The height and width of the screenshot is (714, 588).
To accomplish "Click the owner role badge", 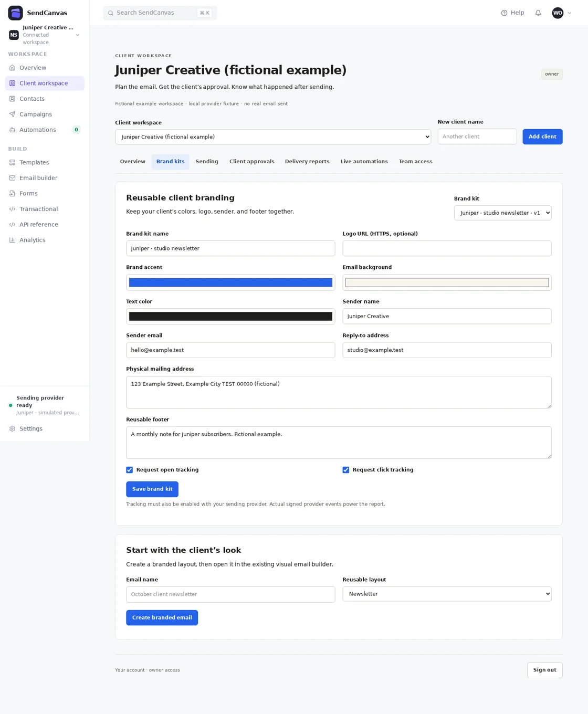I will click(552, 75).
